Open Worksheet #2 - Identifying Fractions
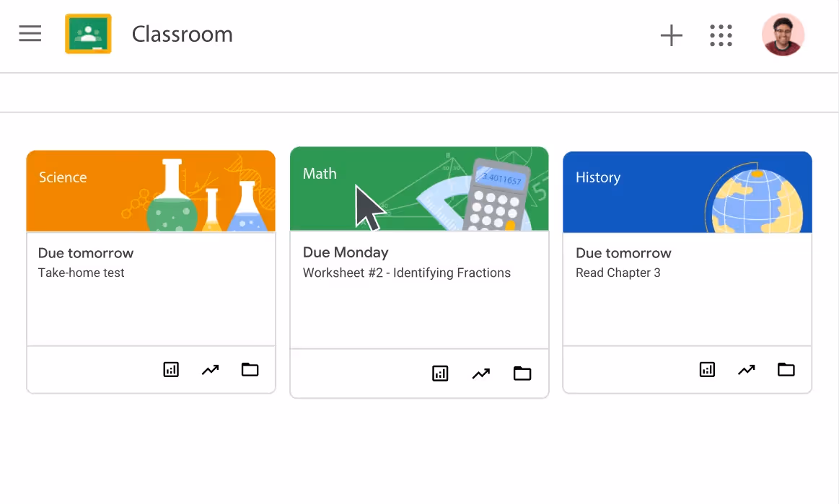This screenshot has width=839, height=504. tap(407, 273)
